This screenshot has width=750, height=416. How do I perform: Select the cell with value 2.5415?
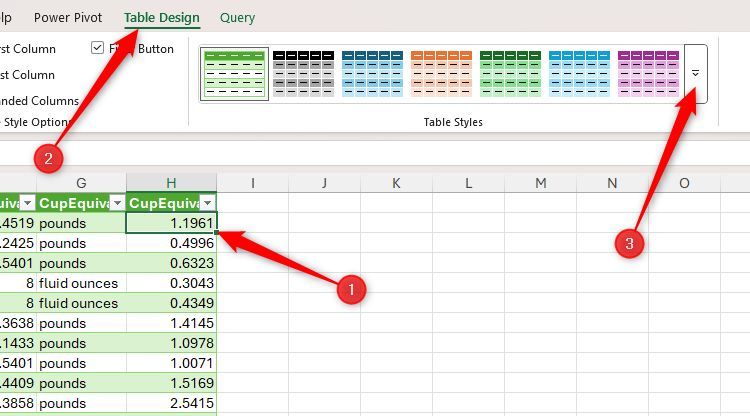[171, 403]
